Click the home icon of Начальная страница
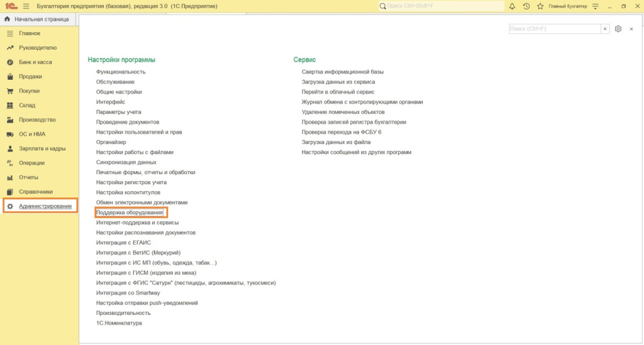644x345 pixels. (x=7, y=19)
